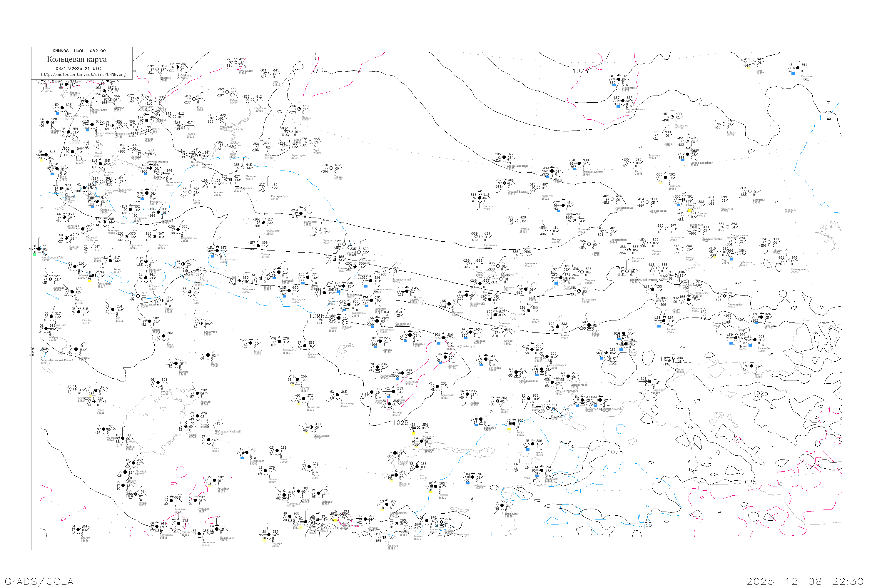Click the Семипалатинск station name label
The height and width of the screenshot is (588, 882).
[x=528, y=381]
